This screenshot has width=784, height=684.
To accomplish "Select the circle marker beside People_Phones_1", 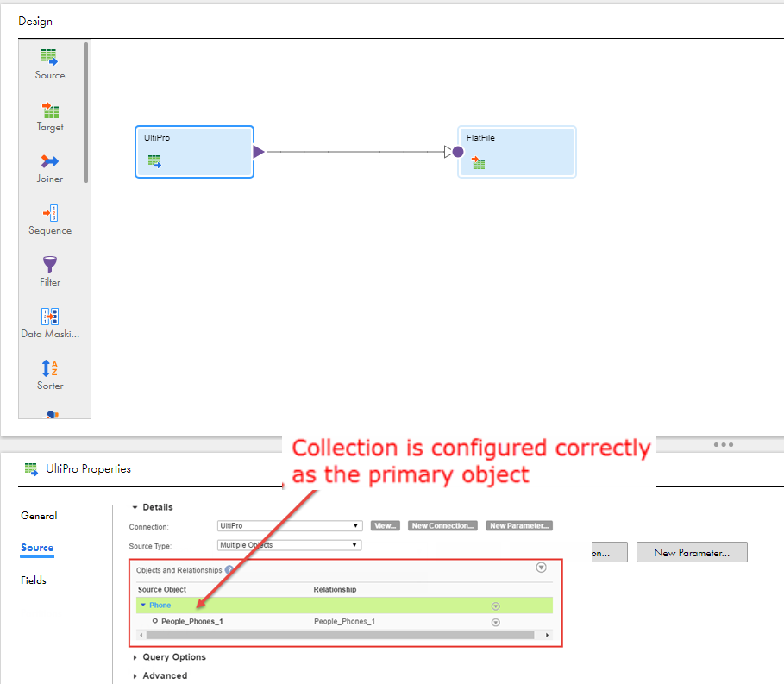I will click(x=155, y=621).
